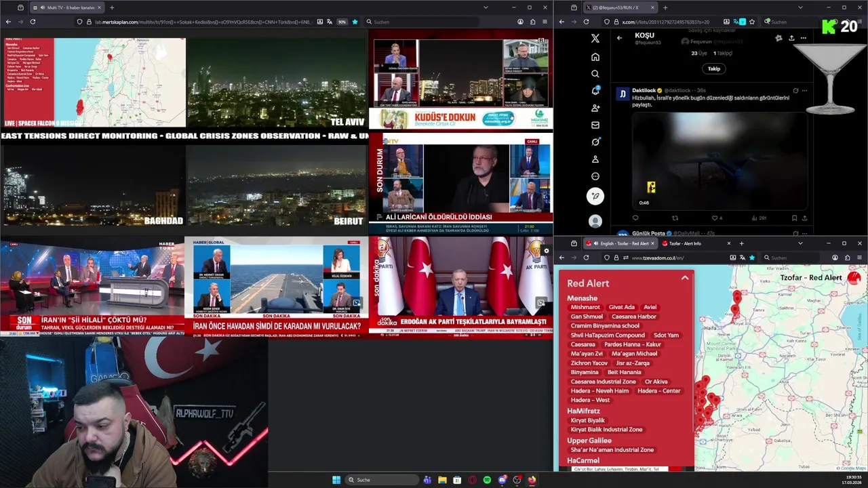List all tabs in Tzofar window
868x488 pixels.
tap(800, 243)
